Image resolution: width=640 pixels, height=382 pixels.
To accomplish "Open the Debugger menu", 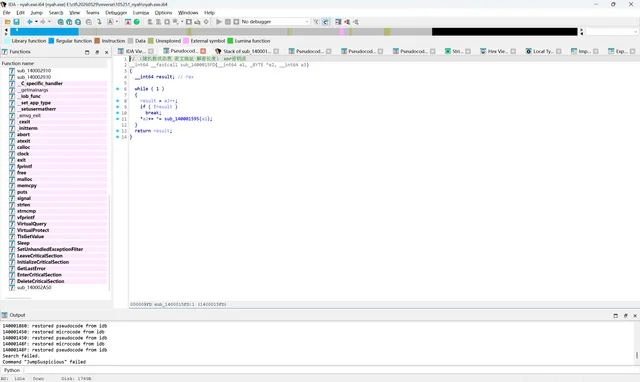I will pos(116,13).
